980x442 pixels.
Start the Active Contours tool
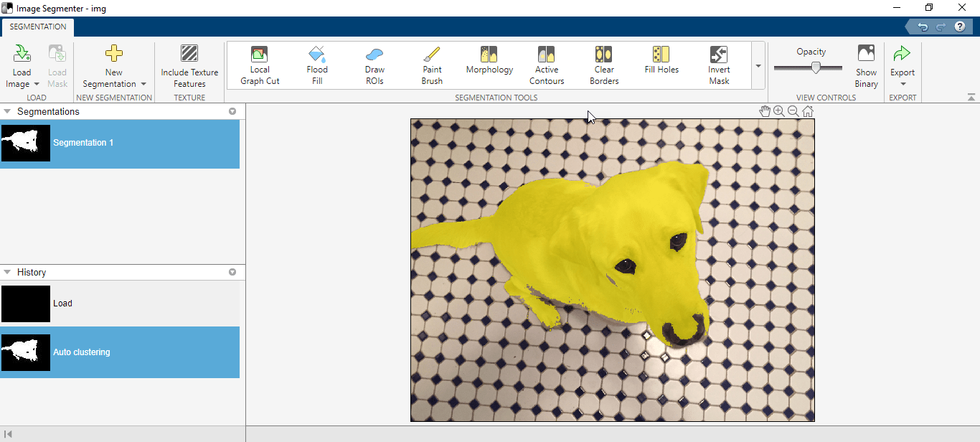[547, 65]
